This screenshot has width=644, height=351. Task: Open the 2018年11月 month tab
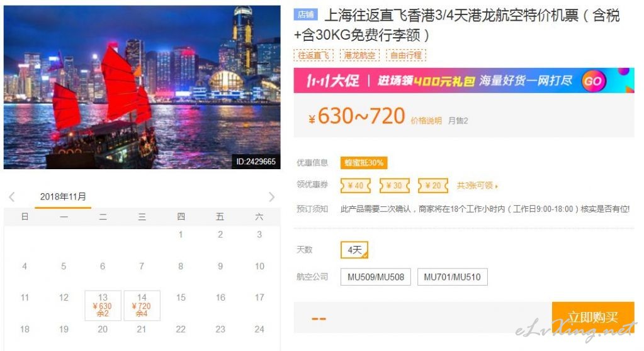63,197
